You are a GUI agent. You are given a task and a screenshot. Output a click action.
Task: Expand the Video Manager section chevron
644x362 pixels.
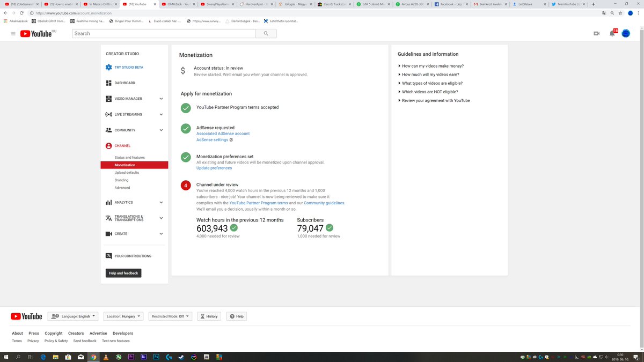click(161, 99)
